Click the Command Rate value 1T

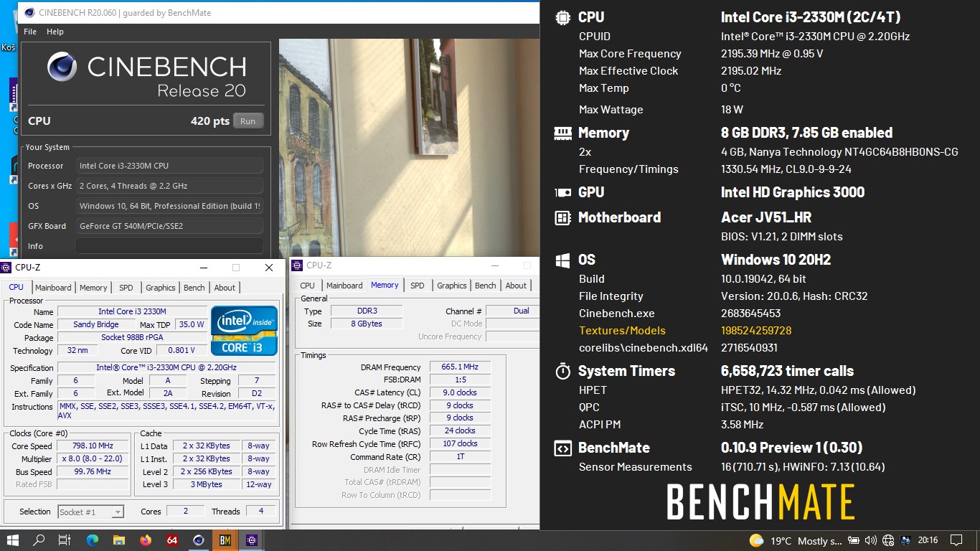pos(460,457)
